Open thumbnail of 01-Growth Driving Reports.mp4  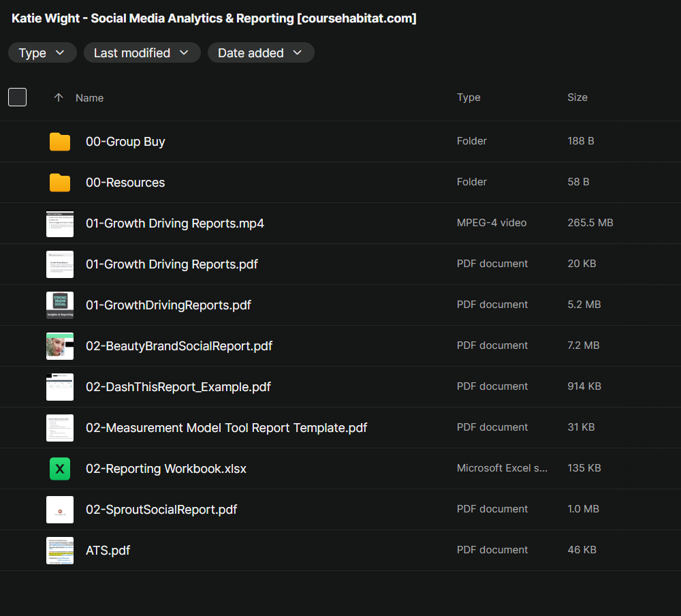click(x=60, y=224)
